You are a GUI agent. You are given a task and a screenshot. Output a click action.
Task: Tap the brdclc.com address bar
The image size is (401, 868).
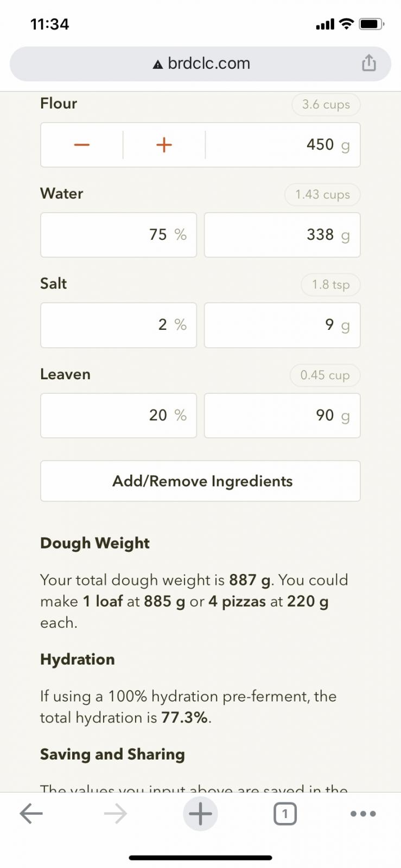click(209, 63)
